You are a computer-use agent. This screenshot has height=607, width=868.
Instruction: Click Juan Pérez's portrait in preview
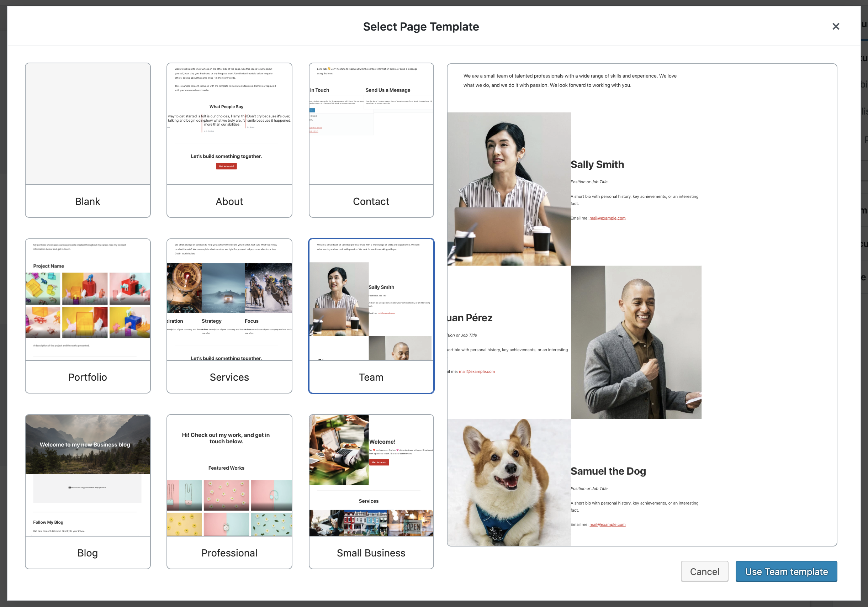point(636,342)
